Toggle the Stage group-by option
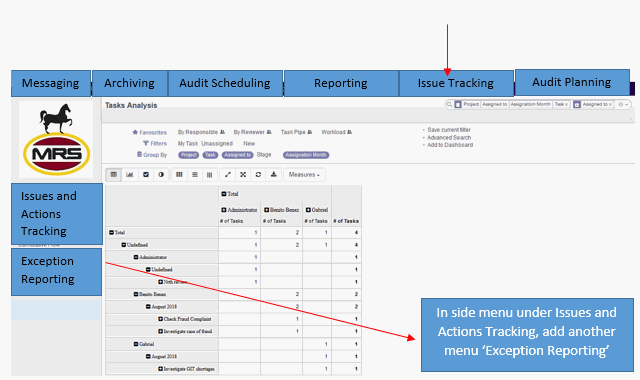 coord(264,155)
